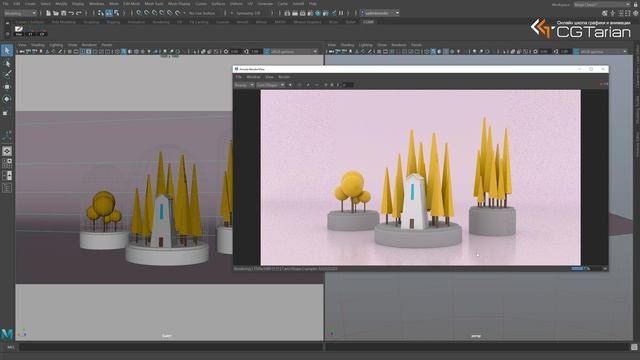Open Script Editor icon at bottom right
Viewport: 640px width, 360px height.
[634, 347]
